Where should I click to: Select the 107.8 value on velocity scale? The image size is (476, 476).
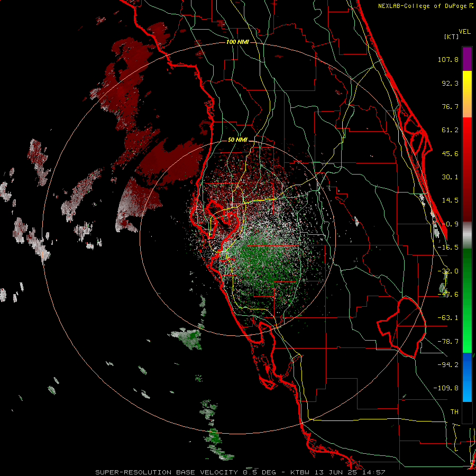(448, 59)
